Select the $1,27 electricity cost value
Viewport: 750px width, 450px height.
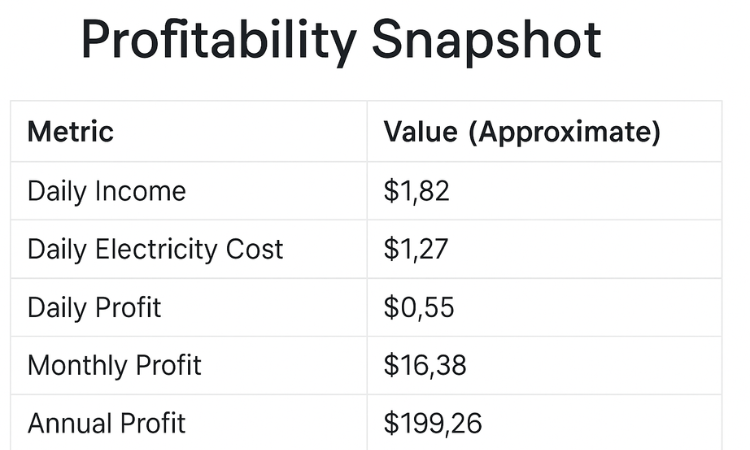(416, 249)
